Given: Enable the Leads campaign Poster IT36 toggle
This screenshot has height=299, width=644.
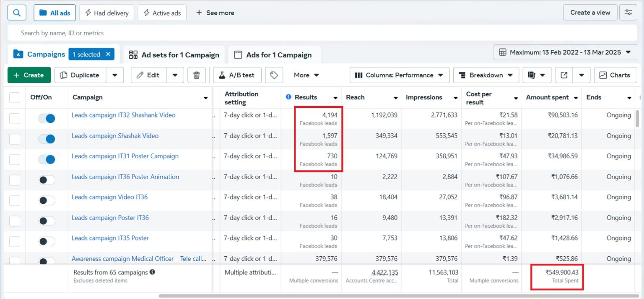Looking at the screenshot, I should coord(46,221).
